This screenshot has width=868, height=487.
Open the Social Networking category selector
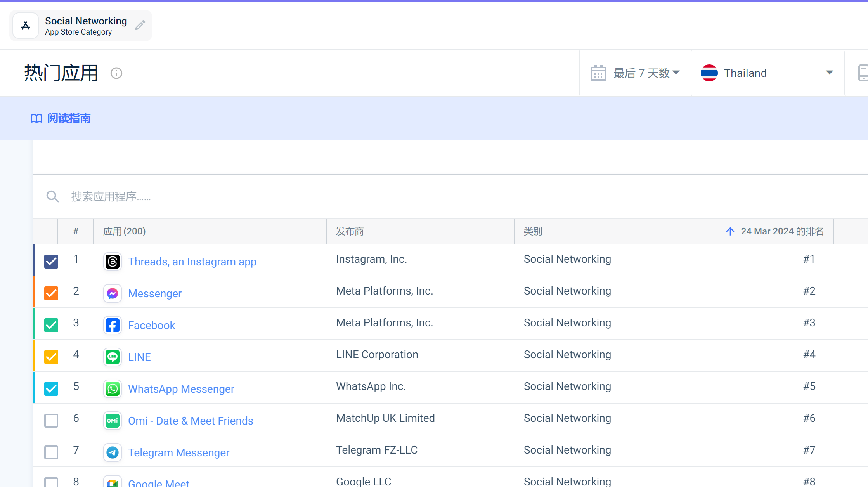[81, 26]
